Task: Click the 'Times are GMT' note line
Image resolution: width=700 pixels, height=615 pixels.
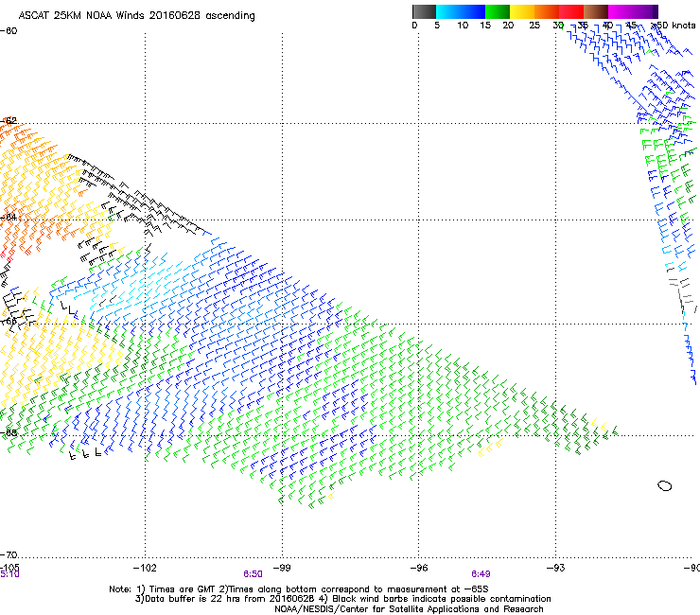Action: [x=299, y=589]
